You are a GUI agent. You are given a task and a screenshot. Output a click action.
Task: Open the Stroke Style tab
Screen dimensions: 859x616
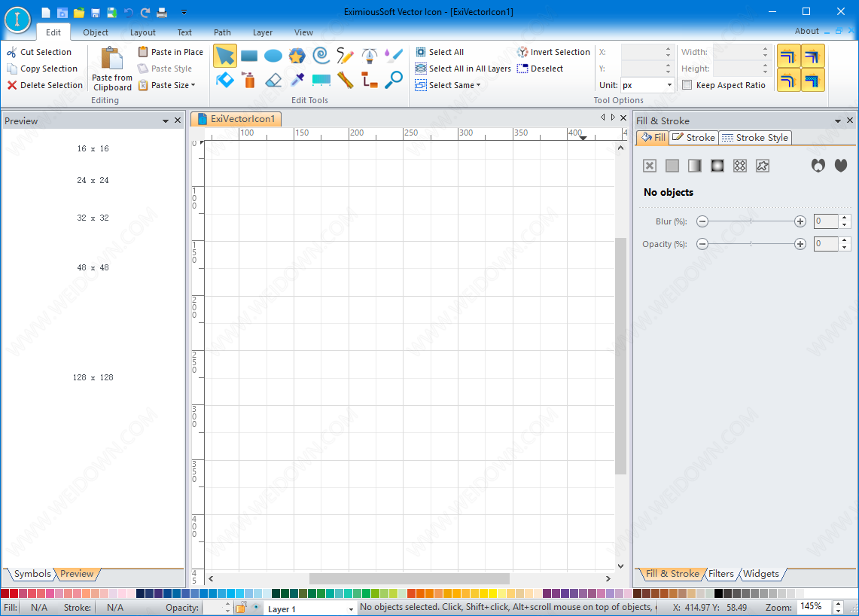tap(755, 138)
